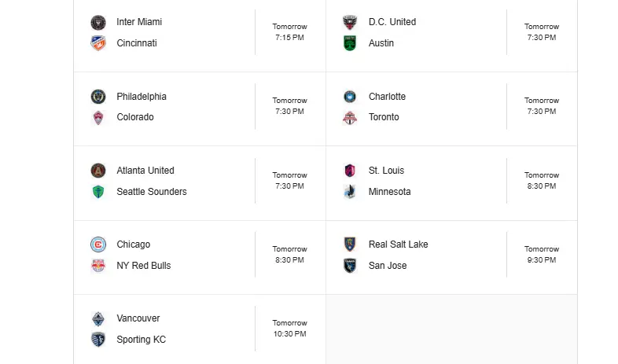
Task: Click the Toronto FC crest
Action: point(350,117)
